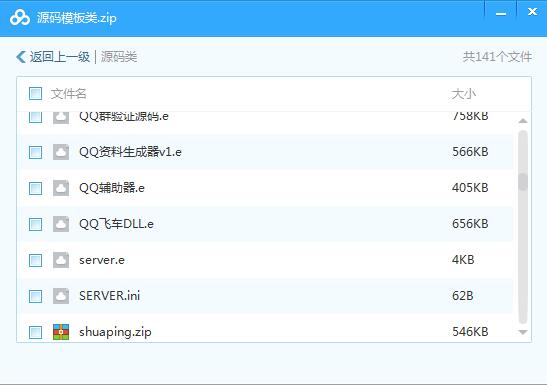Go back via 返回上一级 link

60,57
